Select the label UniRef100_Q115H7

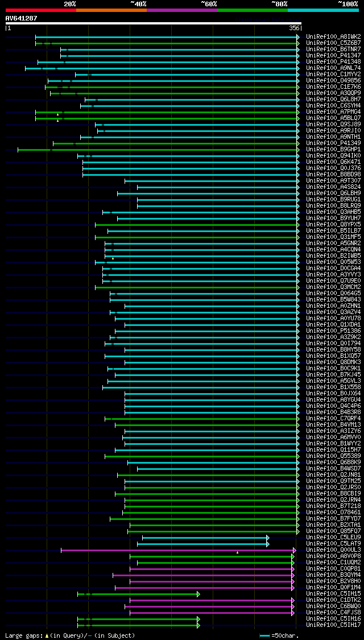333,451
